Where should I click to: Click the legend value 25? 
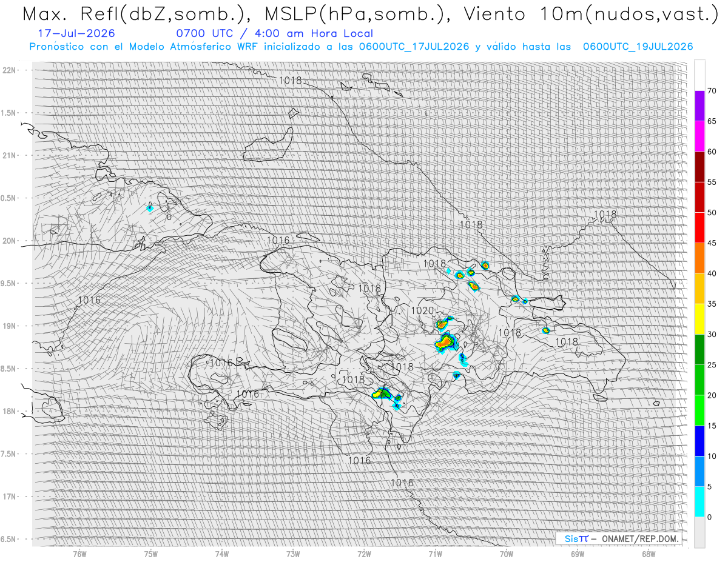[x=712, y=365]
